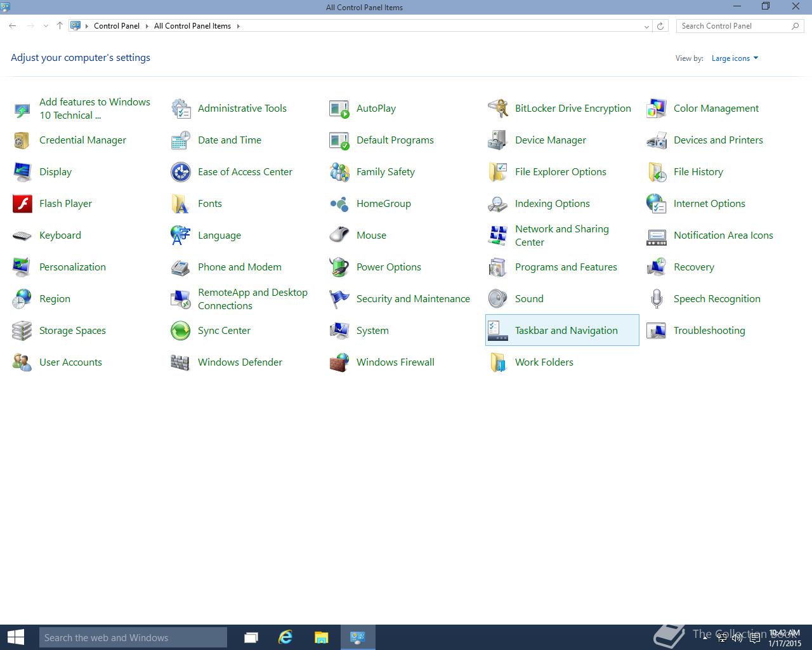The image size is (812, 650).
Task: Open the Color Management icon
Action: 657,109
